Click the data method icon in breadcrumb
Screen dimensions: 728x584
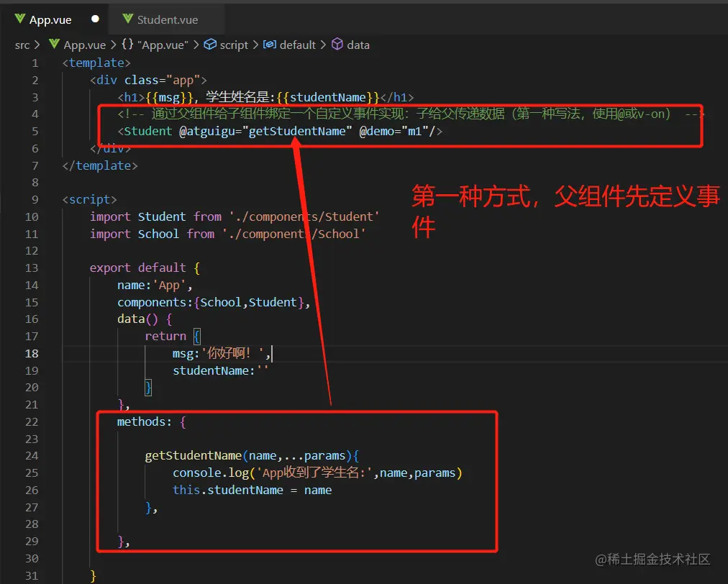337,44
